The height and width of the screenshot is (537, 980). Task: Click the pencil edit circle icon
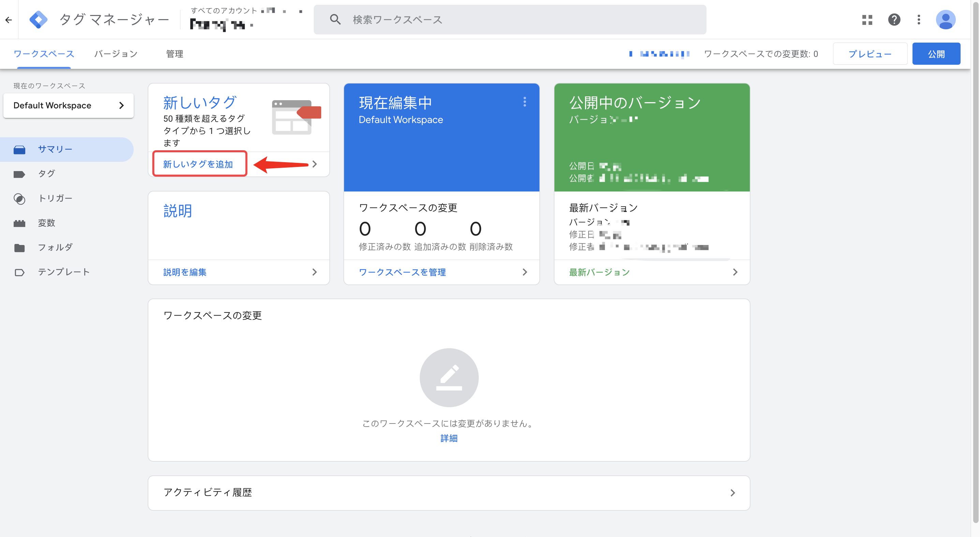coord(449,378)
